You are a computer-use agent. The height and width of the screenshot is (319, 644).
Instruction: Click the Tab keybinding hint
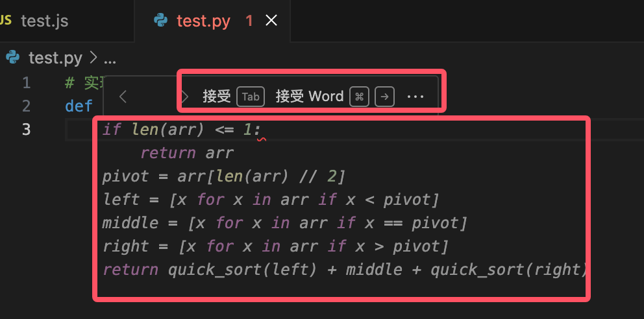tap(251, 97)
